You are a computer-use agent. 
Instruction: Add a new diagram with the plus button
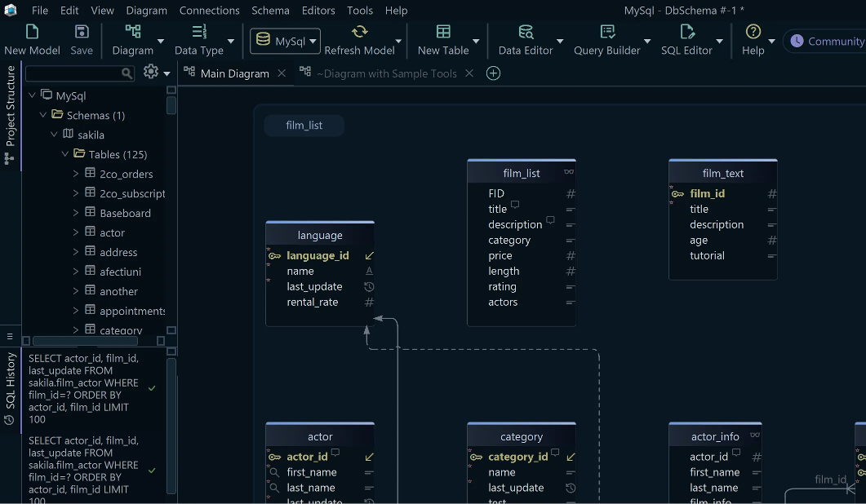coord(493,73)
